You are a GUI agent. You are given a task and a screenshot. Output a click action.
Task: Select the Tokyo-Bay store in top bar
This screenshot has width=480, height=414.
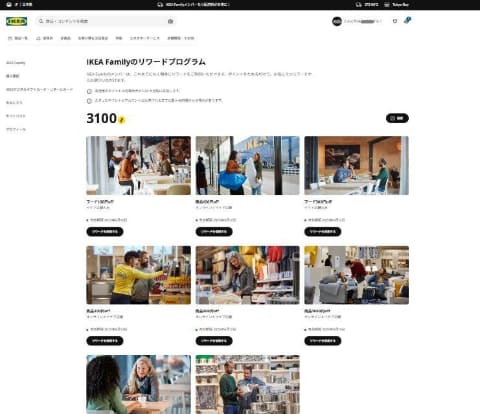click(x=396, y=5)
